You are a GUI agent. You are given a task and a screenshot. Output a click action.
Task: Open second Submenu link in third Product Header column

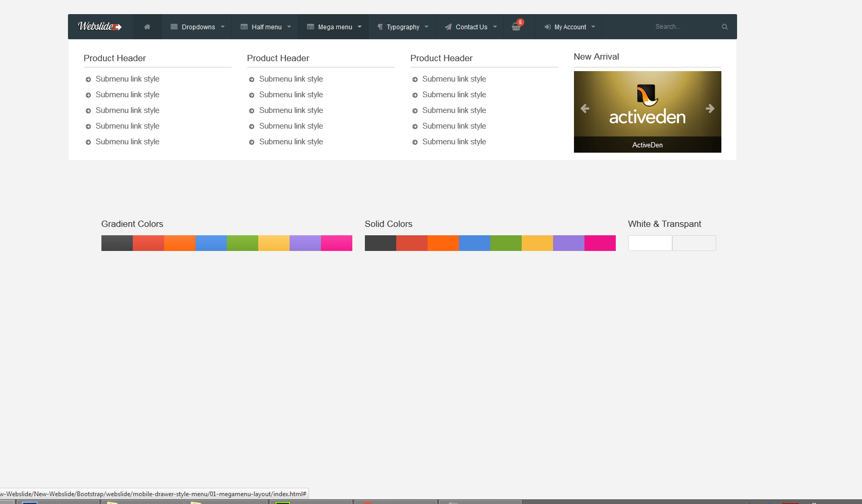click(454, 95)
